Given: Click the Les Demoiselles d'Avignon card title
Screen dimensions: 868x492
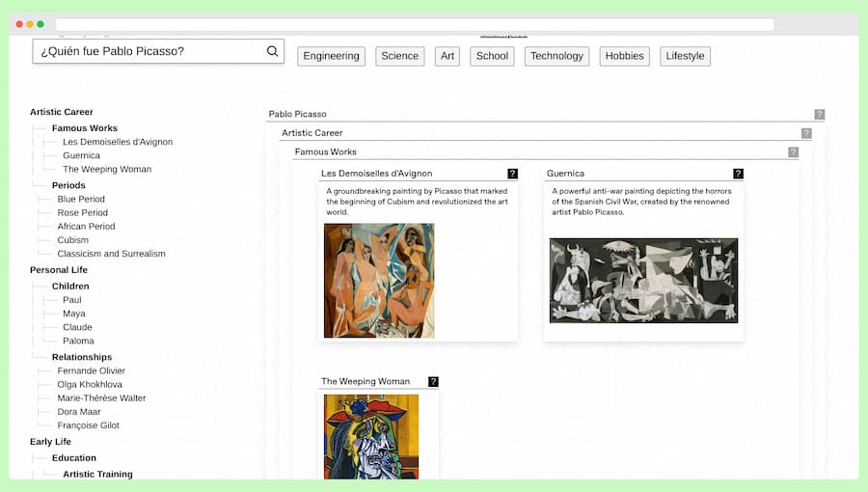Looking at the screenshot, I should point(376,174).
